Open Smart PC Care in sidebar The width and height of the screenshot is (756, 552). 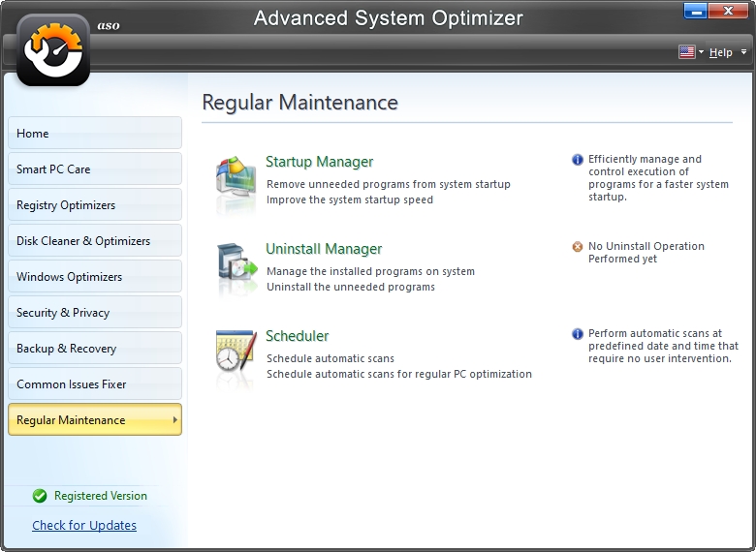94,169
